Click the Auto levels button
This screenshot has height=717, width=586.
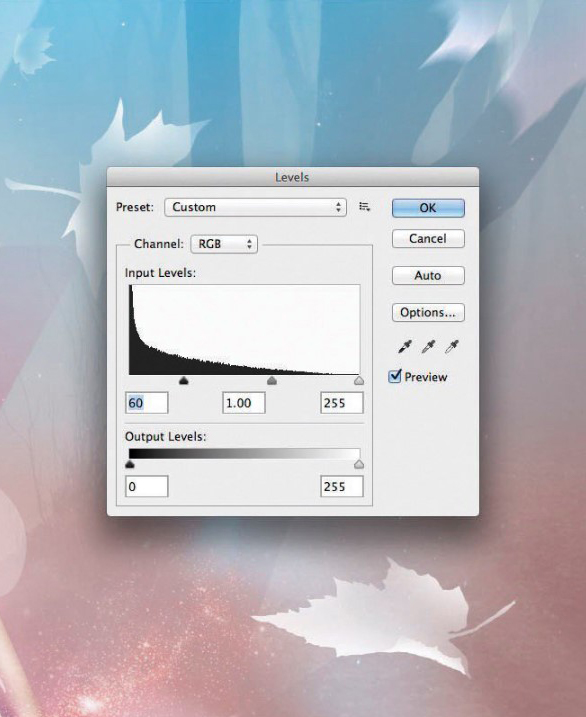coord(428,276)
